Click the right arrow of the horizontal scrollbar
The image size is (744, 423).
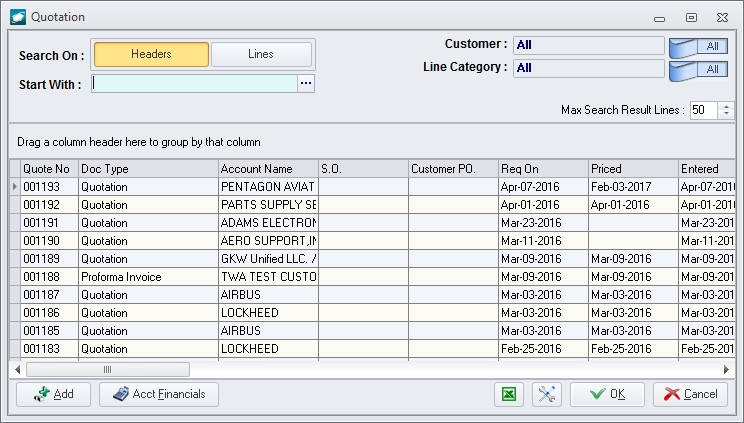pos(726,369)
